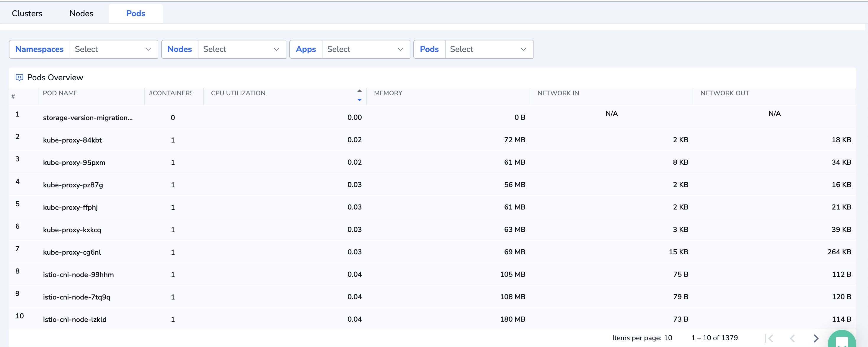Click memory value 0 B
The image size is (868, 347).
coord(520,117)
